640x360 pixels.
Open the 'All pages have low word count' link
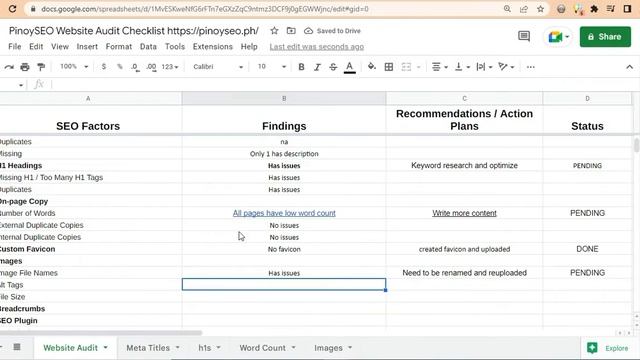pos(284,213)
